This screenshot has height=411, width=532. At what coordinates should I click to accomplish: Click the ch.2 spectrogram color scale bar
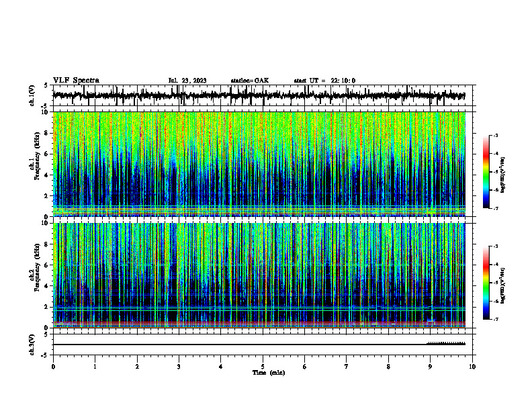coord(486,283)
